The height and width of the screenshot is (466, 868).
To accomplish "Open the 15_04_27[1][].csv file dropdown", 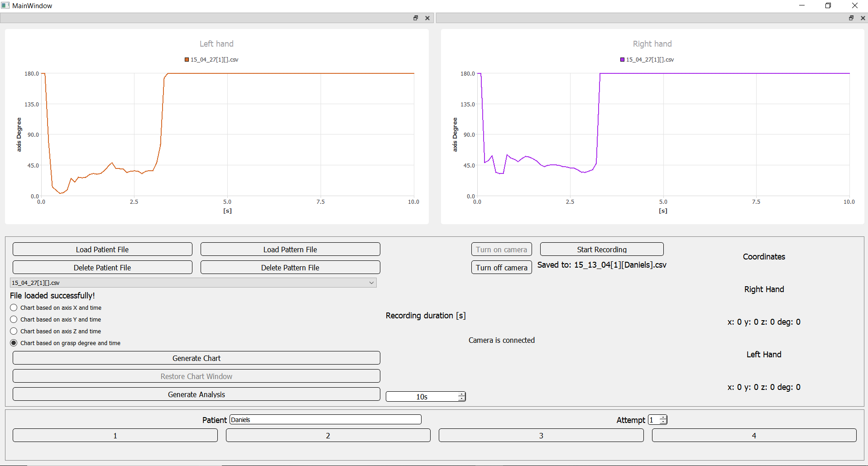I will click(193, 283).
